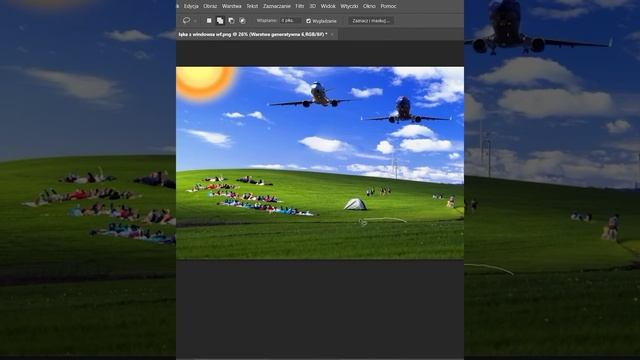Open the Pomoc menu
This screenshot has width=640, height=360.
[388, 6]
